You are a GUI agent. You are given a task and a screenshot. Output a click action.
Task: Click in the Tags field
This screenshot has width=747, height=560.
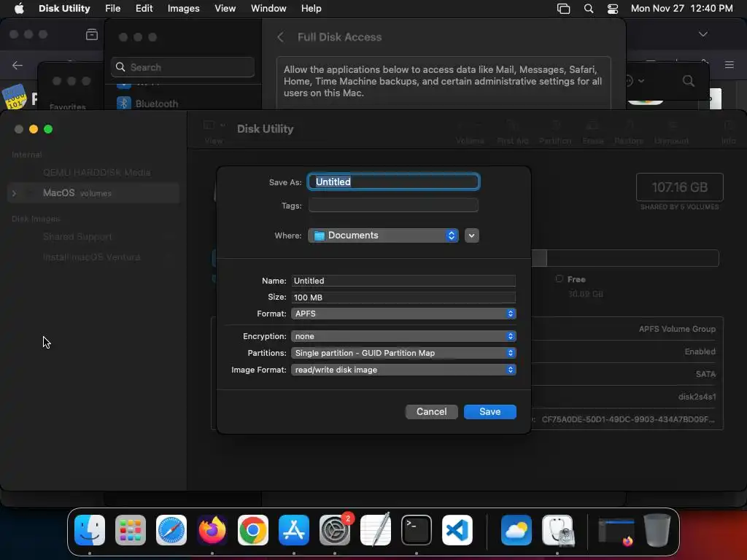(x=393, y=205)
